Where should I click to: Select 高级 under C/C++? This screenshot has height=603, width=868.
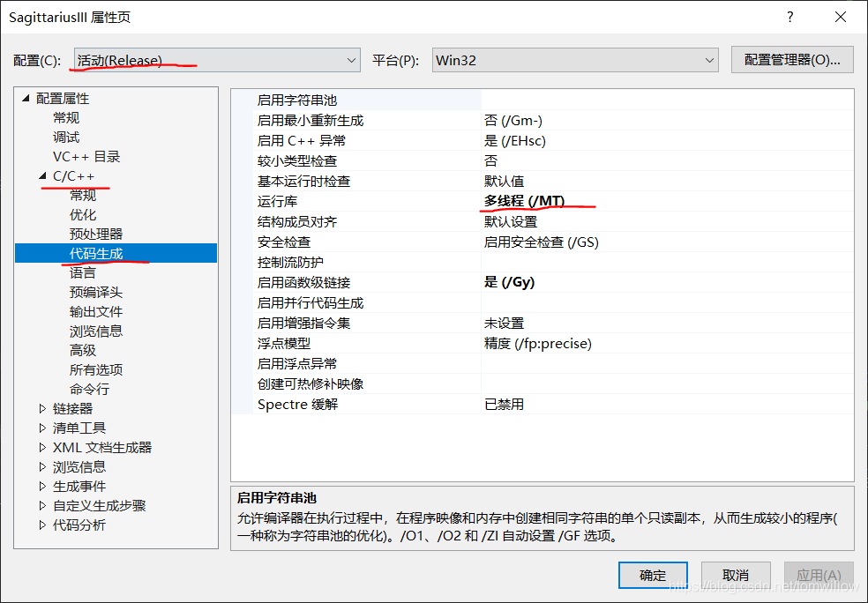point(83,350)
